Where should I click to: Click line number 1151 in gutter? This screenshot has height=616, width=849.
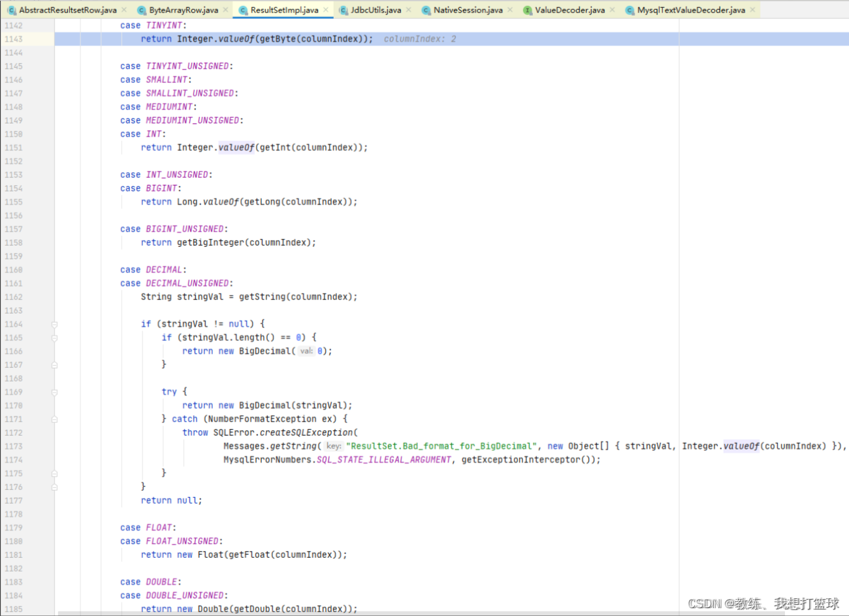click(13, 148)
